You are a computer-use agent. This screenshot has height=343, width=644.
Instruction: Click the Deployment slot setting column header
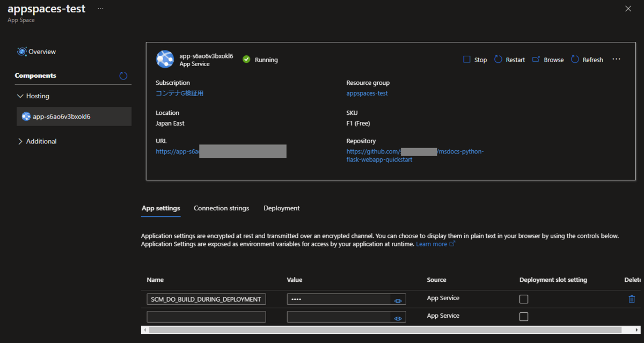[553, 280]
